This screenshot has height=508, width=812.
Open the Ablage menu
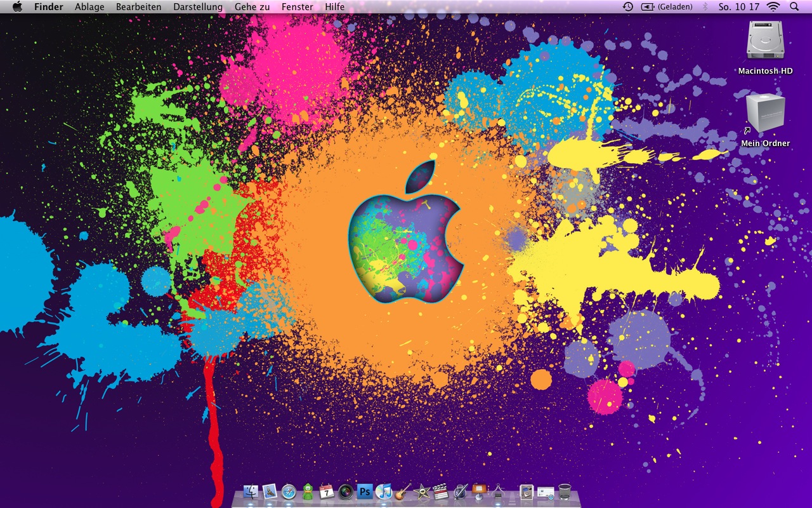tap(89, 7)
